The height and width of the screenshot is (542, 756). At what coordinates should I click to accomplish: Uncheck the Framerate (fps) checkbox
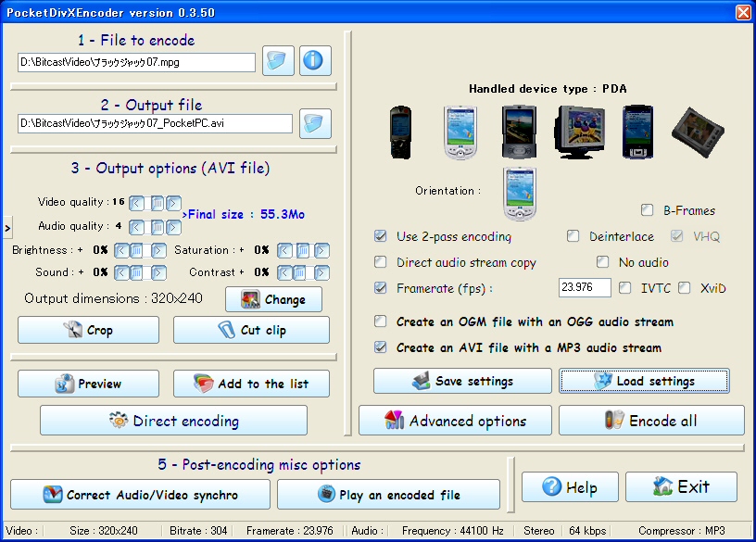(x=381, y=288)
